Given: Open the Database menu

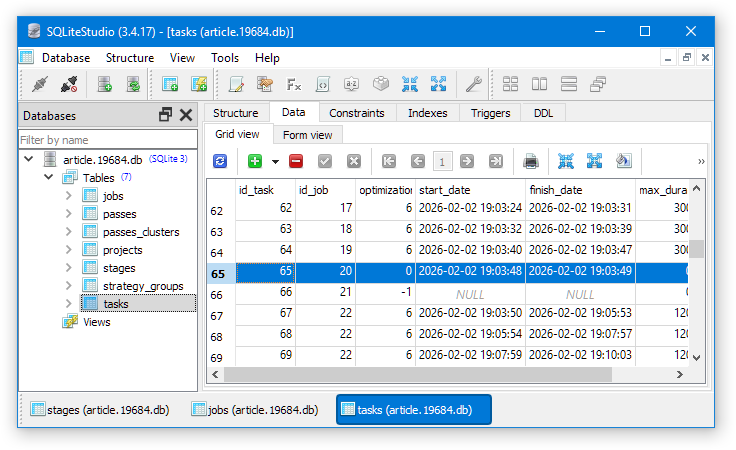Looking at the screenshot, I should click(x=66, y=58).
